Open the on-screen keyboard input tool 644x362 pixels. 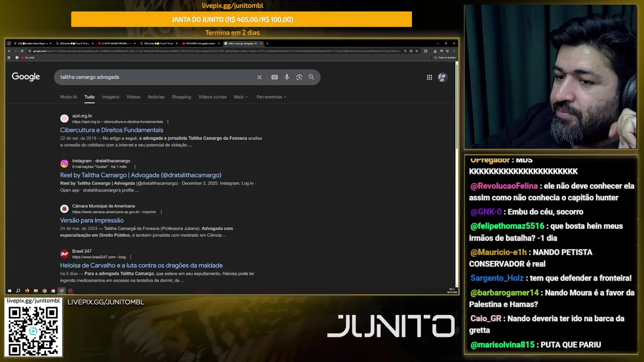pos(274,77)
